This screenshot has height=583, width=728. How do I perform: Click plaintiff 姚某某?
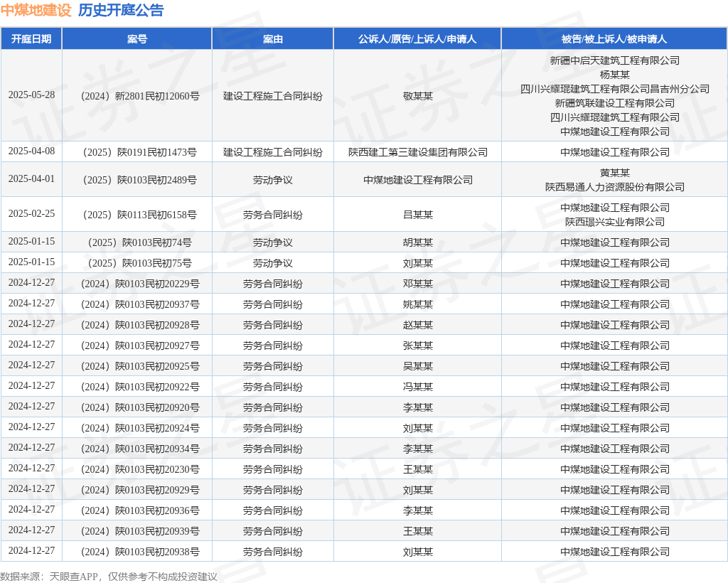418,304
